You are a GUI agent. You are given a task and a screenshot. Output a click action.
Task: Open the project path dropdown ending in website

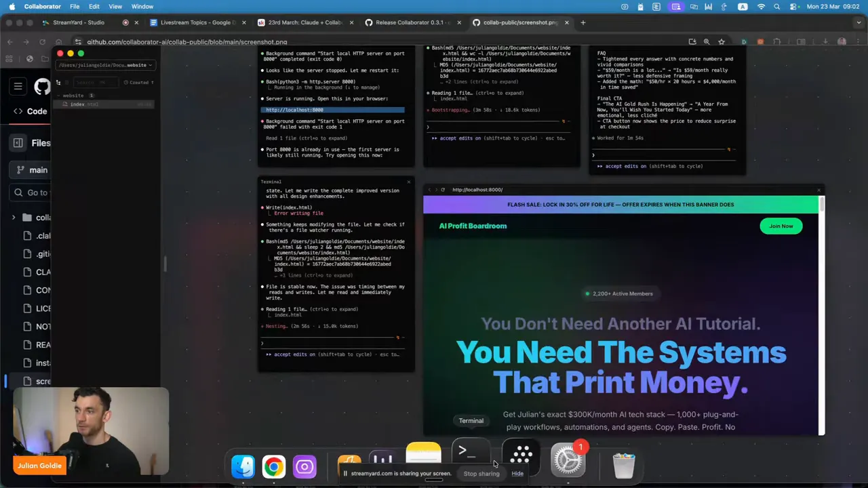(105, 65)
